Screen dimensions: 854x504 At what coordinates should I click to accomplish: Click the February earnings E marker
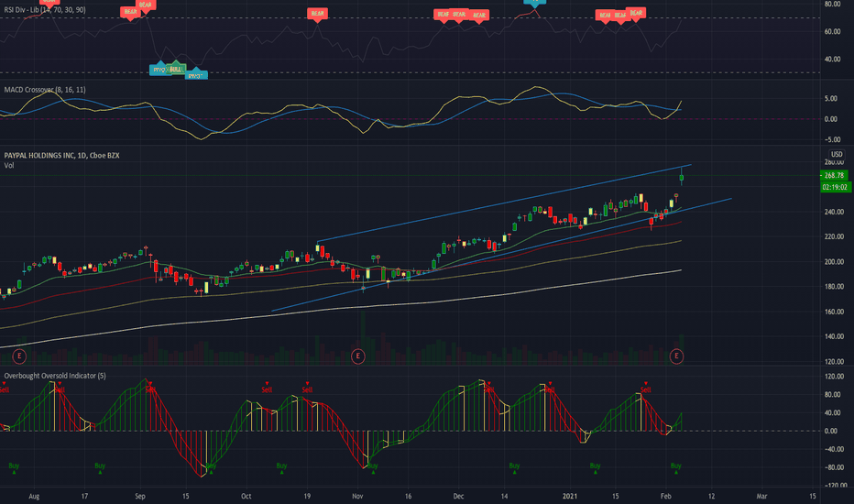point(676,356)
